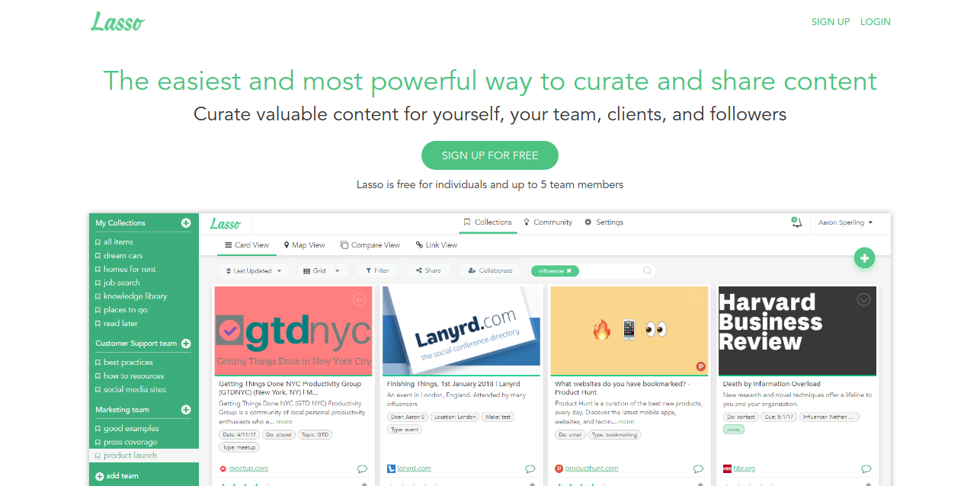Expand 'more' in Product Hunt description
The height and width of the screenshot is (486, 980).
626,422
